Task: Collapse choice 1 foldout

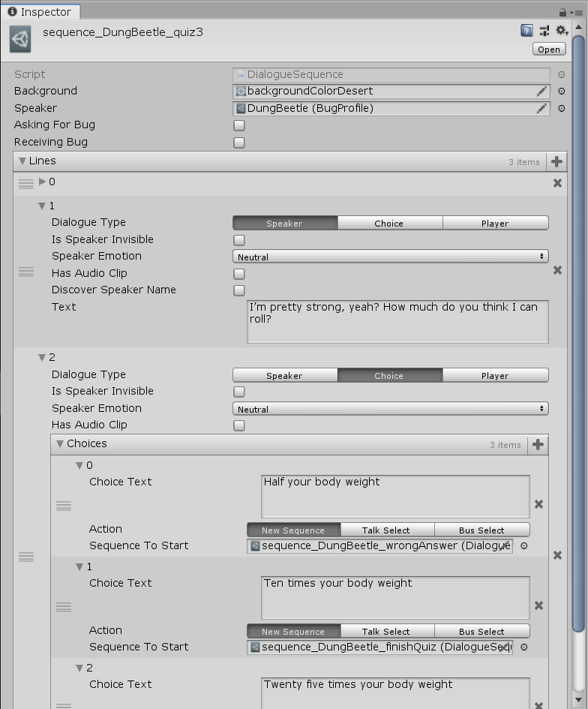Action: [79, 566]
